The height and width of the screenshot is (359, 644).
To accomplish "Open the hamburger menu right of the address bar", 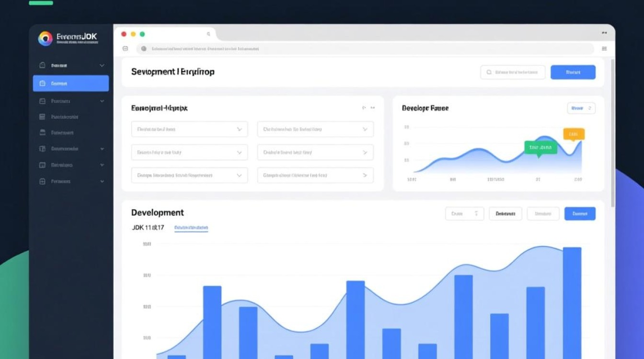I will [604, 48].
